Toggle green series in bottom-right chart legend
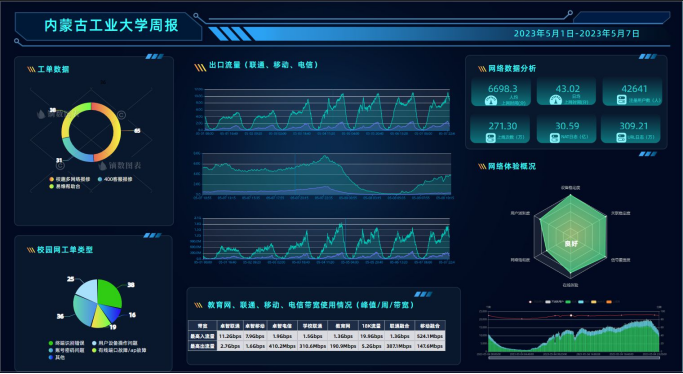Image resolution: width=683 pixels, height=374 pixels. pyautogui.click(x=568, y=302)
